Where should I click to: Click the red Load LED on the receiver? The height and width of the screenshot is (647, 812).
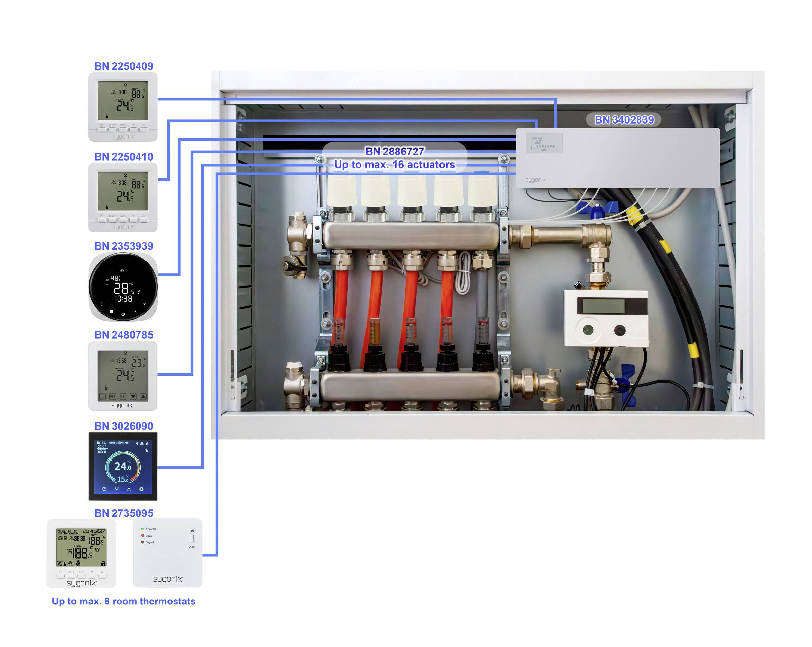143,536
